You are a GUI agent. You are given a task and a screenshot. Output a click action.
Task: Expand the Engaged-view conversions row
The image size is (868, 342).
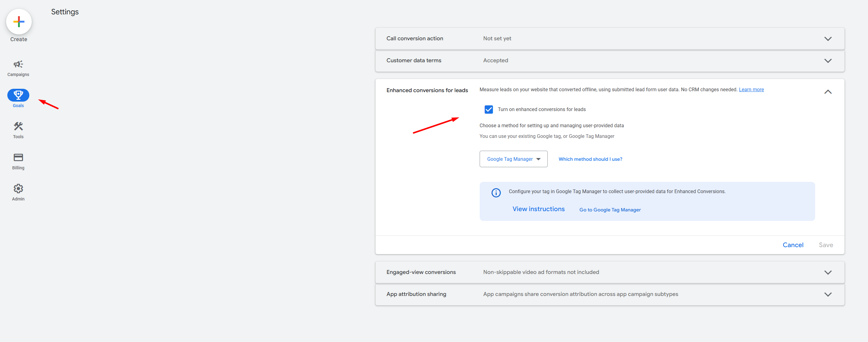pos(828,272)
